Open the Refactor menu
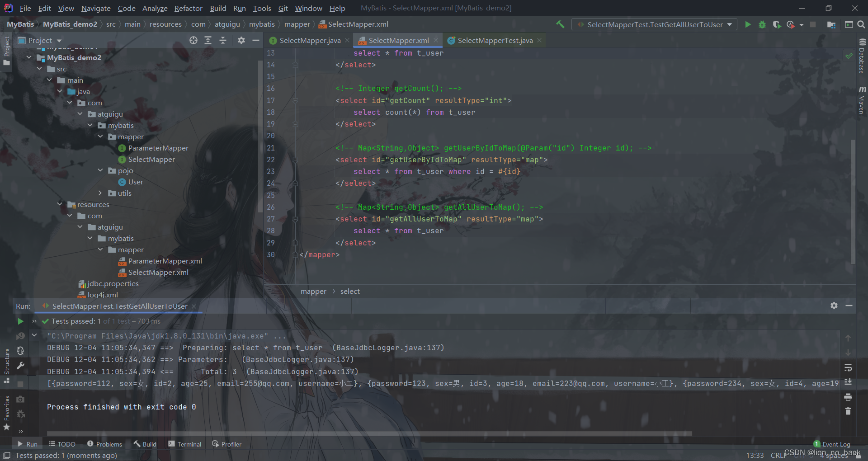The image size is (868, 461). coord(188,8)
